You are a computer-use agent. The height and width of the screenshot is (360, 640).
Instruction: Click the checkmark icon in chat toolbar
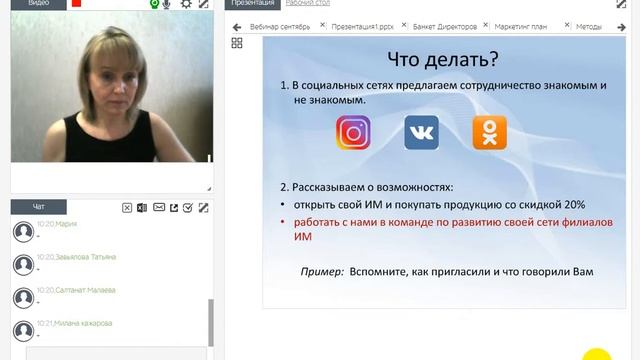pos(188,208)
